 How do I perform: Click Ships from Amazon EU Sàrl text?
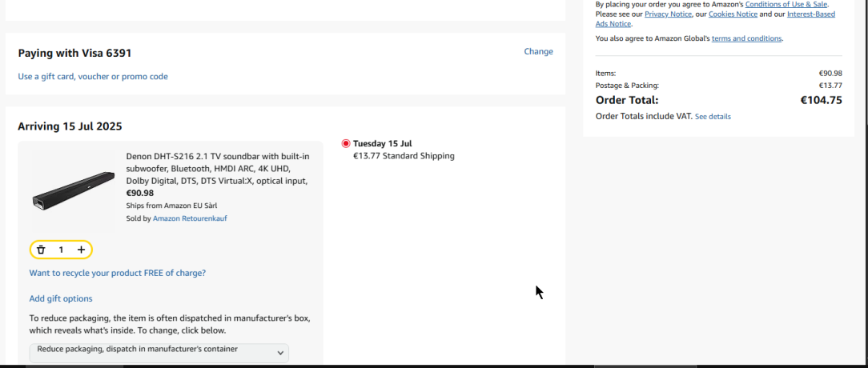(171, 206)
